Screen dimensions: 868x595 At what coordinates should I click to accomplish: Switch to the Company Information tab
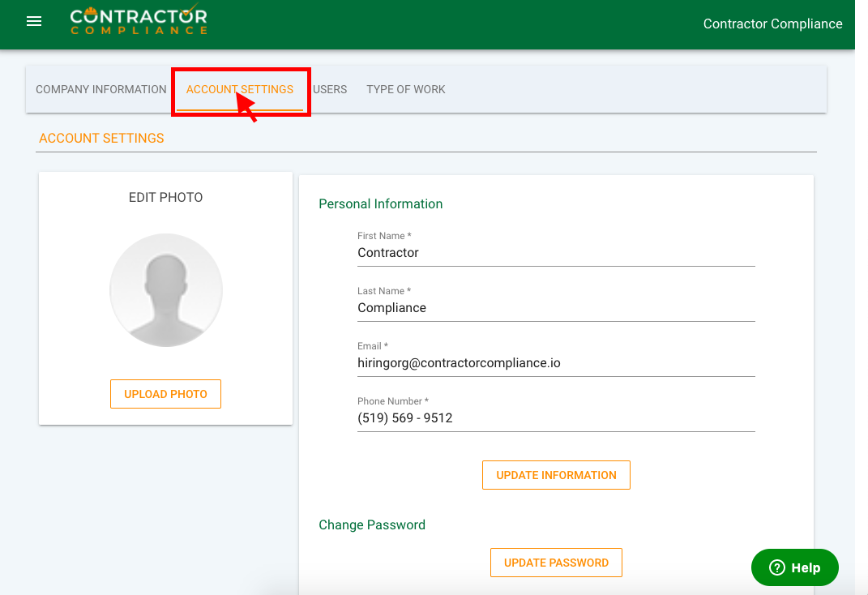pos(101,89)
